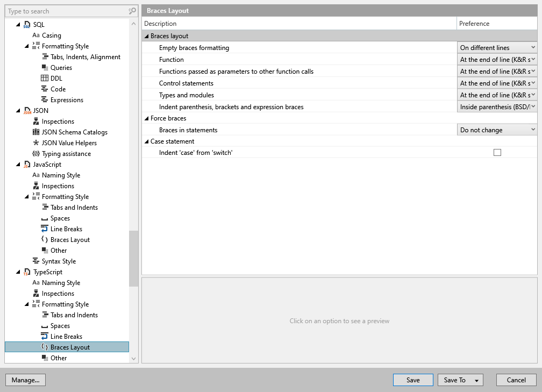Select TypeScript Tabs and Indents
Viewport: 542px width, 392px height.
click(74, 315)
